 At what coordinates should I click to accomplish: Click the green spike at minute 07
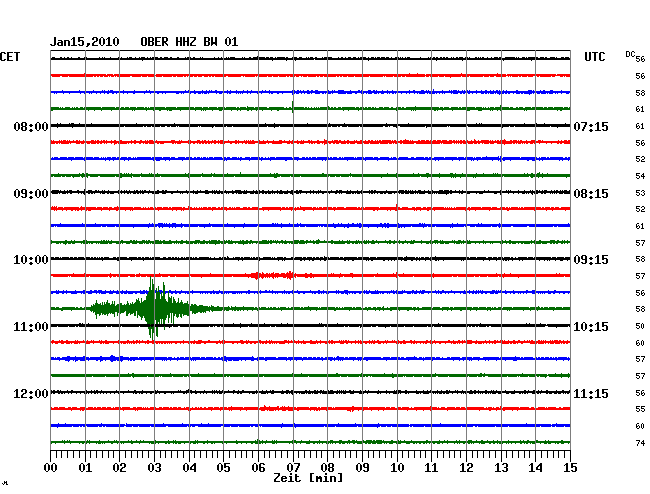293,107
